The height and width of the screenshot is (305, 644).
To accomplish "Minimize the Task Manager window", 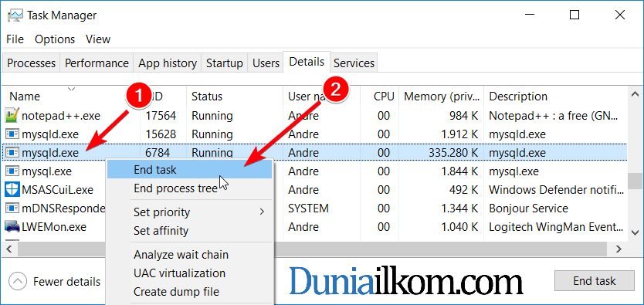I will [530, 15].
